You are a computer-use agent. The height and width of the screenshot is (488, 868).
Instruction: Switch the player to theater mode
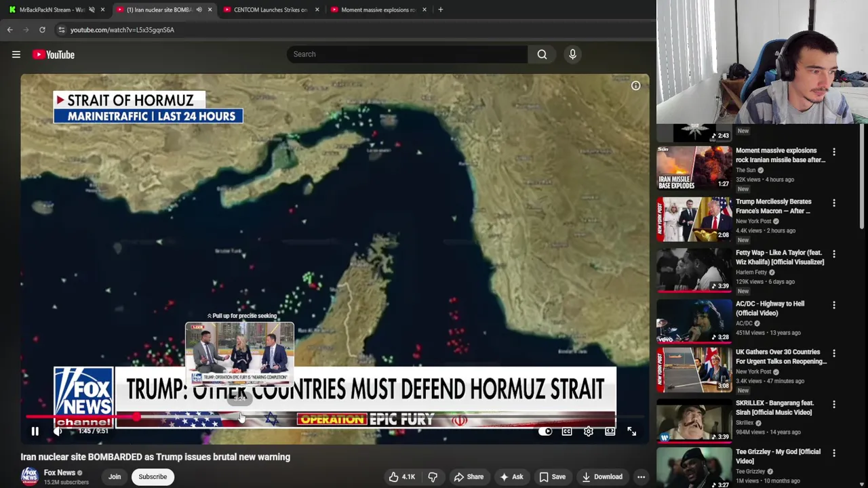click(x=610, y=431)
